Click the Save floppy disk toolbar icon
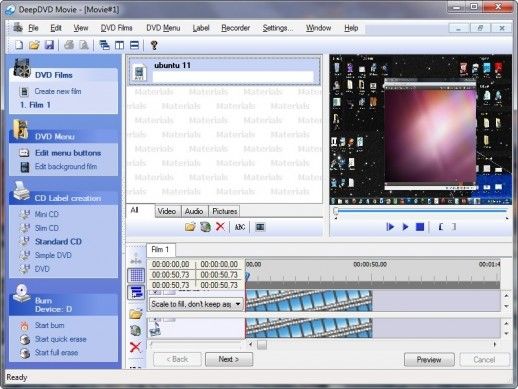 49,45
